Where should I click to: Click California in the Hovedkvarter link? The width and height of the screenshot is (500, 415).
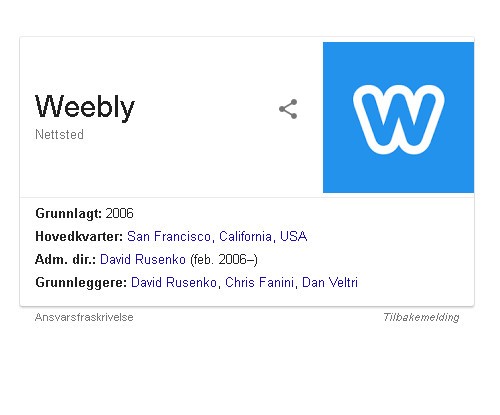pyautogui.click(x=245, y=236)
